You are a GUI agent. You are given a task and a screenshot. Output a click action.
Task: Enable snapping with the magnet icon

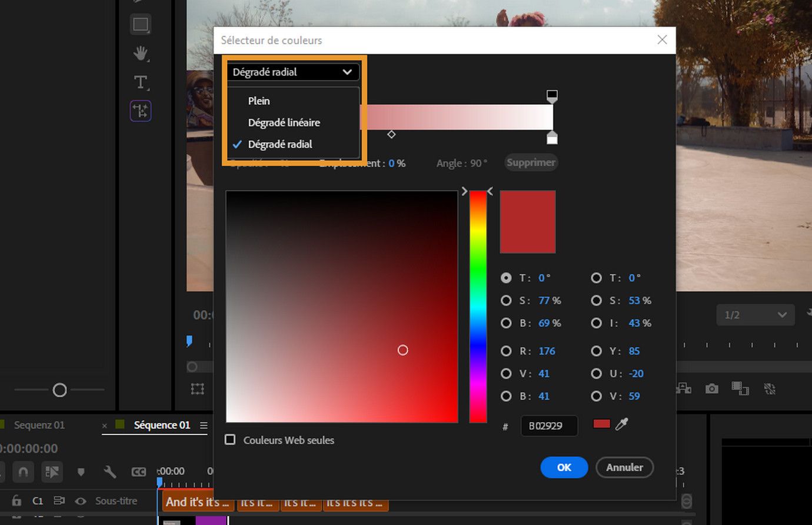(24, 472)
